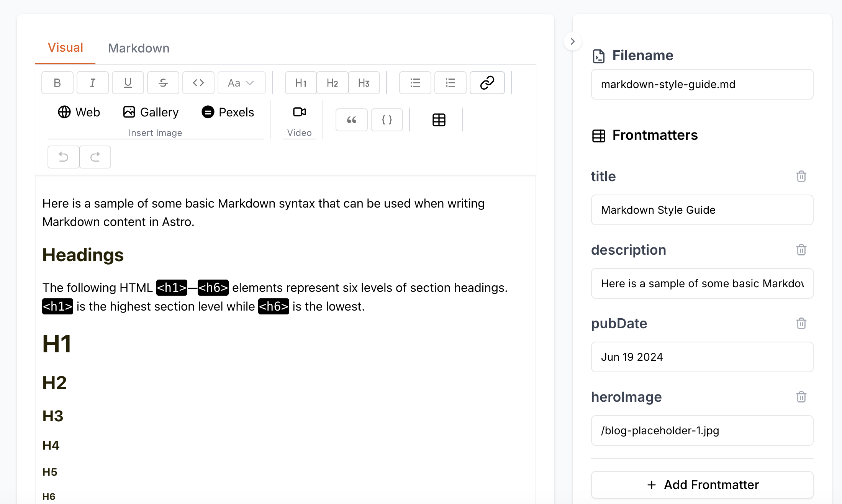
Task: Insert a numbered list
Action: [450, 83]
